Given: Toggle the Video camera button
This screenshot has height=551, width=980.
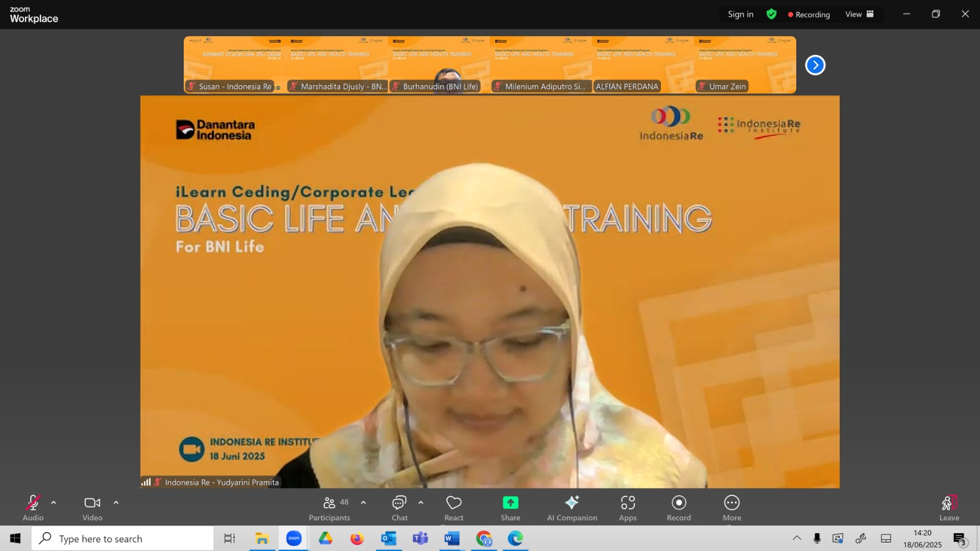Looking at the screenshot, I should pyautogui.click(x=92, y=508).
